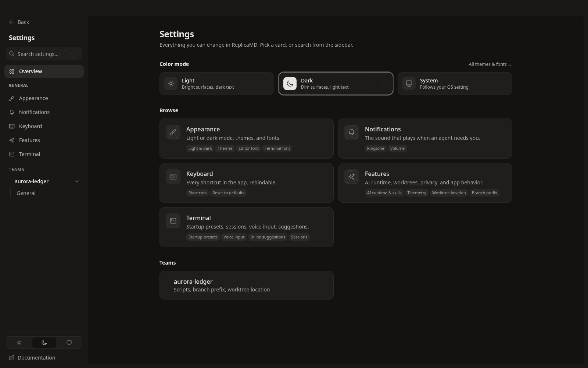Go Back from settings

(19, 22)
